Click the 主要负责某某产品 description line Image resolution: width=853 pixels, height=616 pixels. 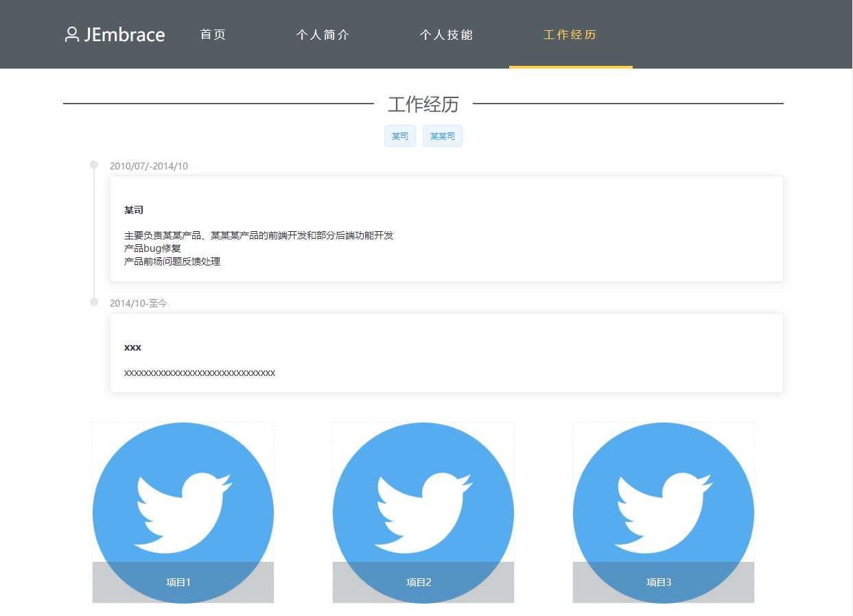click(x=259, y=235)
